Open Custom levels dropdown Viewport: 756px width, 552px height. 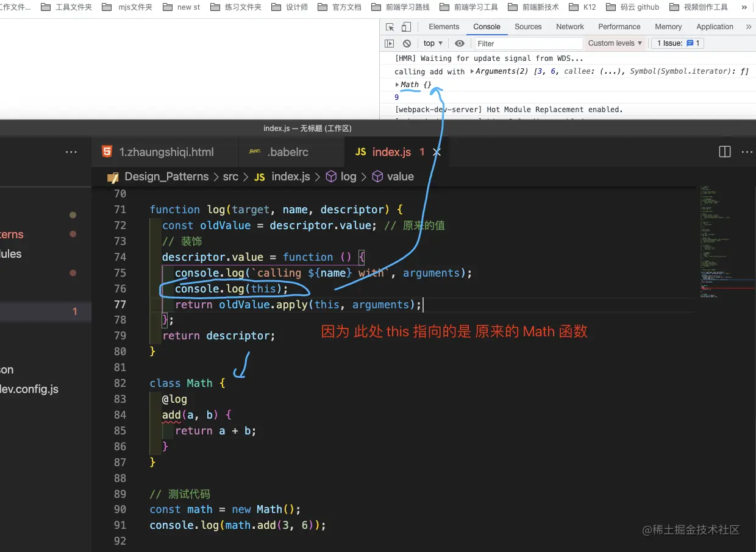click(615, 43)
